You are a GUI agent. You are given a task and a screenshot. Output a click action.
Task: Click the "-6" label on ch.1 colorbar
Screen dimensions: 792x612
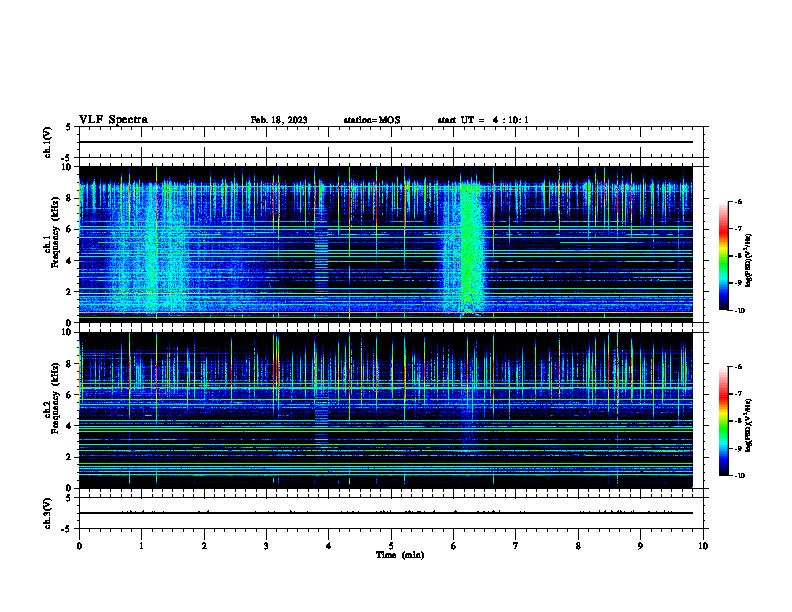(738, 201)
